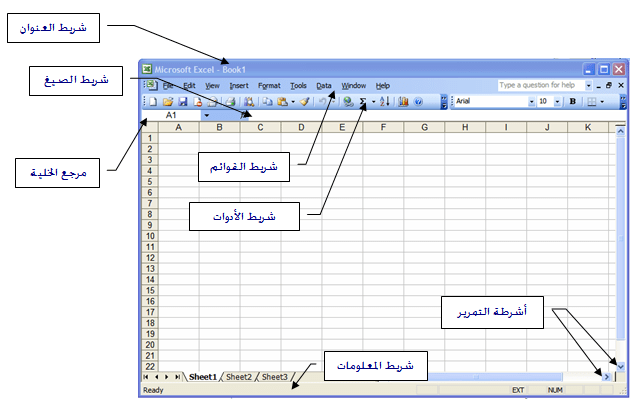Click the next-sheet tab navigation arrow

[166, 377]
